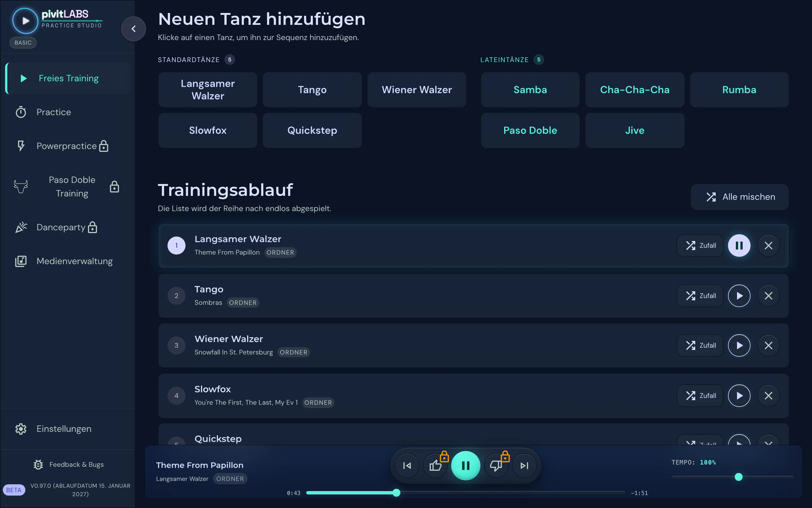
Task: Click the pivitLABS play logo icon
Action: click(x=25, y=21)
